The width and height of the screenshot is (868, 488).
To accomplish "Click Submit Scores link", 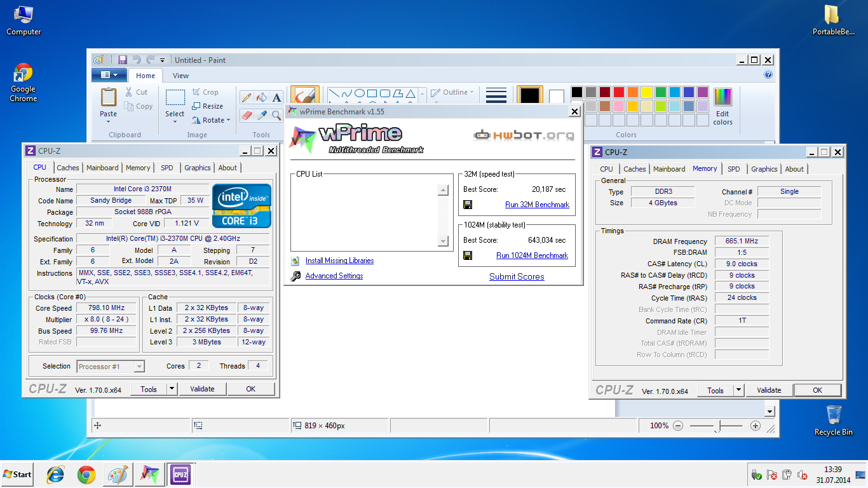I will (x=517, y=276).
